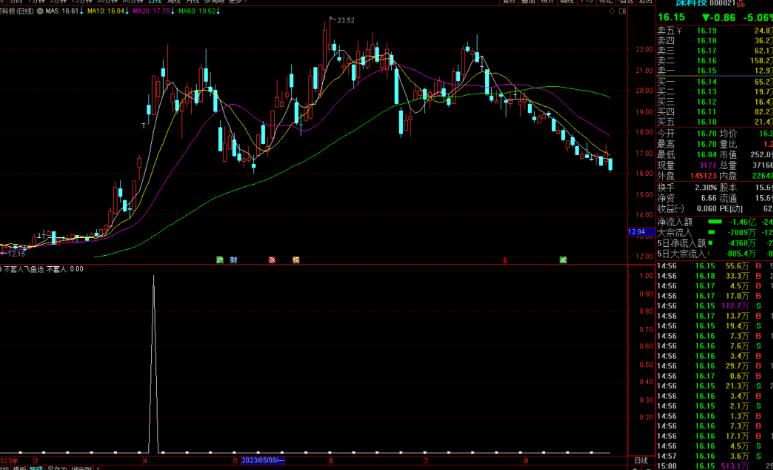
Task: Click the 14:57 16.16 3.6万 tick row
Action: pyautogui.click(x=715, y=456)
